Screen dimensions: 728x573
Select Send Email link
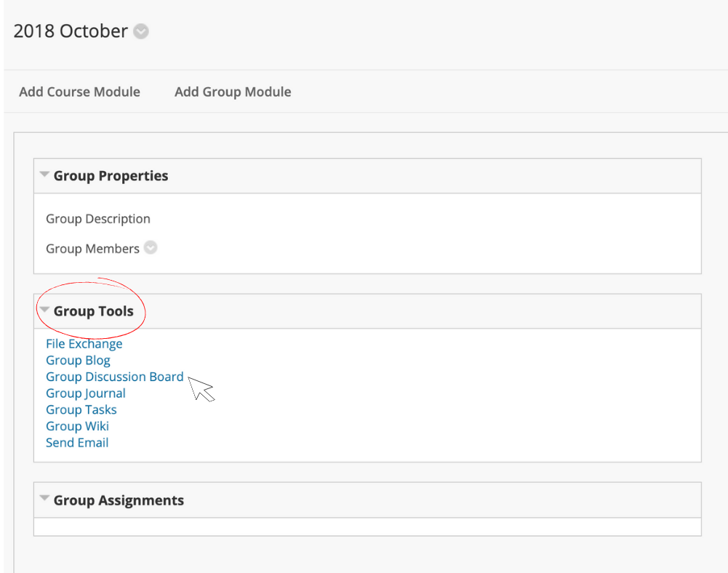(x=77, y=443)
